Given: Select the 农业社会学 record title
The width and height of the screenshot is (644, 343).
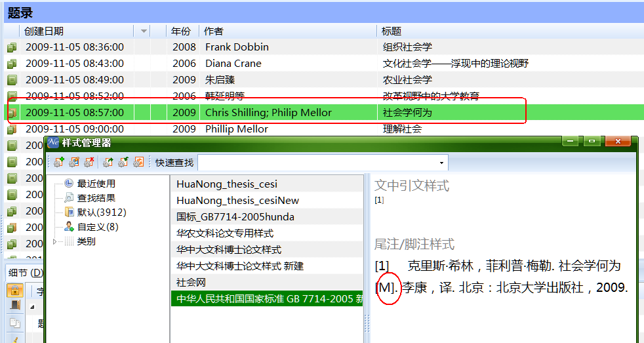Looking at the screenshot, I should click(407, 80).
